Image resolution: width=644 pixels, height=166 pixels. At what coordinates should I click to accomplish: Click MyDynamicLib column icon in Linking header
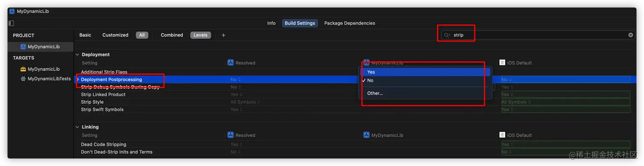tap(366, 135)
